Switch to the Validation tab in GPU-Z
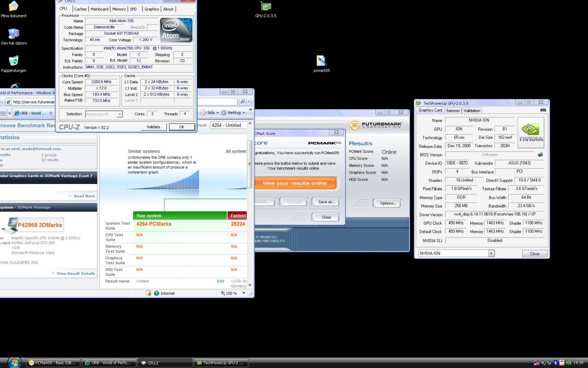 (x=472, y=110)
